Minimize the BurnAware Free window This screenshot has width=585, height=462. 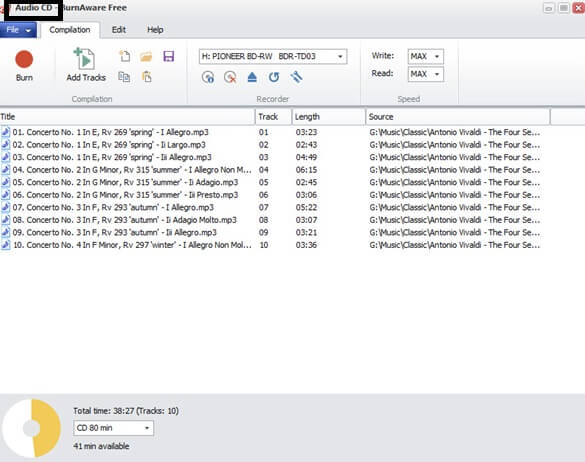coord(548,8)
